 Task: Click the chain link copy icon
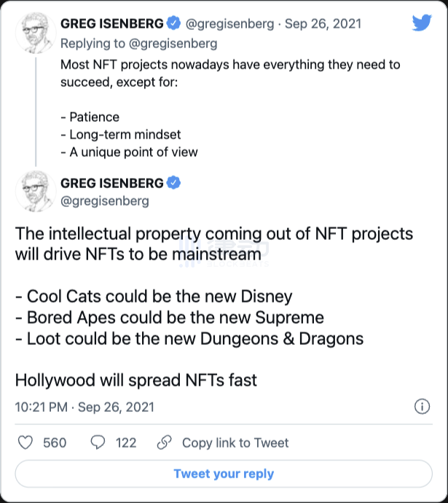pos(165,442)
